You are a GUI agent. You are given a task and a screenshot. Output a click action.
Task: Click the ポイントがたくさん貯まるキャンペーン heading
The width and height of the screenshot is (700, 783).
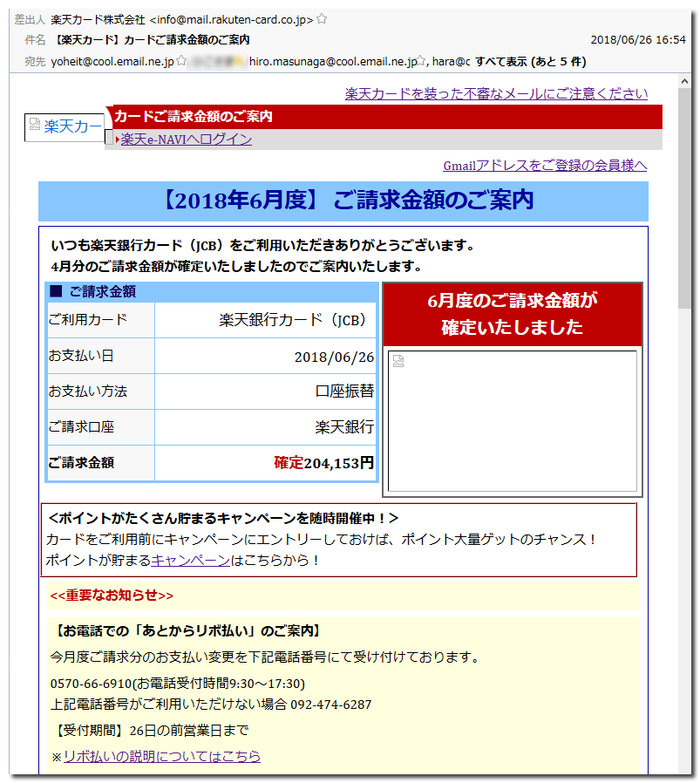224,518
